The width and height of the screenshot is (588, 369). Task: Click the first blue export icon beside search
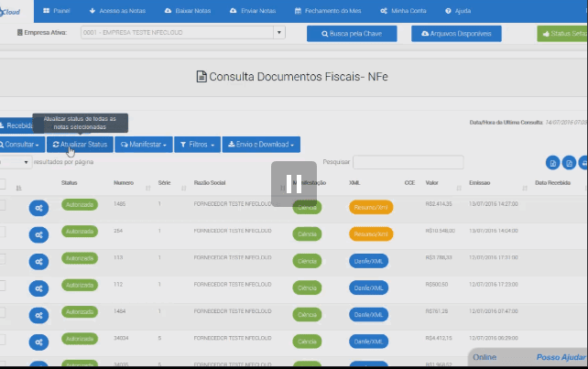pos(552,163)
